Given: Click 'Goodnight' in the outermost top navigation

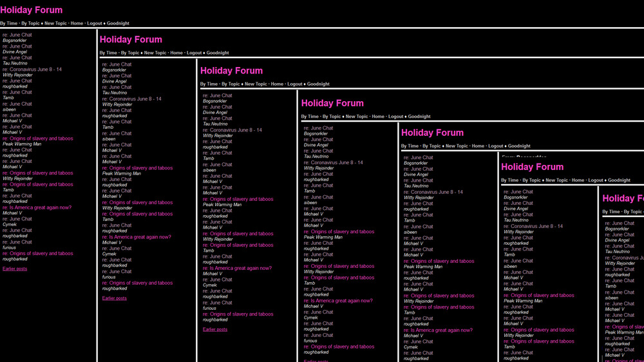Looking at the screenshot, I should [x=118, y=23].
